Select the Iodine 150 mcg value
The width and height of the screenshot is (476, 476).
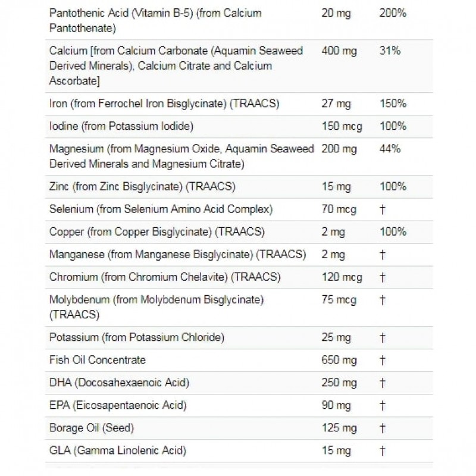[x=342, y=126]
